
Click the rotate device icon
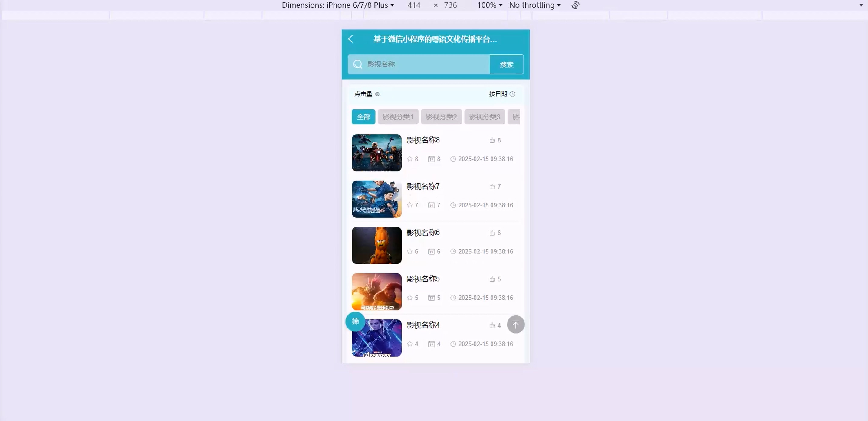576,5
